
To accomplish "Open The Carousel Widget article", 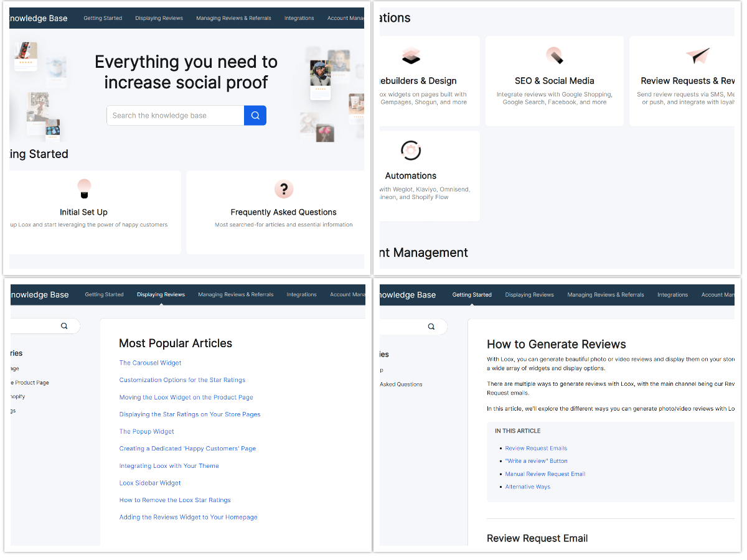I will [149, 363].
